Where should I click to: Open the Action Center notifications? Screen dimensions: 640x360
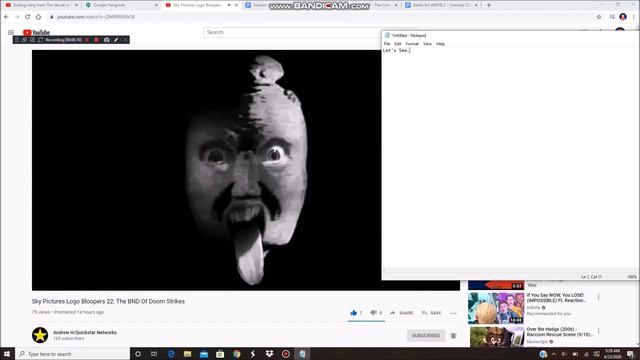(631, 354)
